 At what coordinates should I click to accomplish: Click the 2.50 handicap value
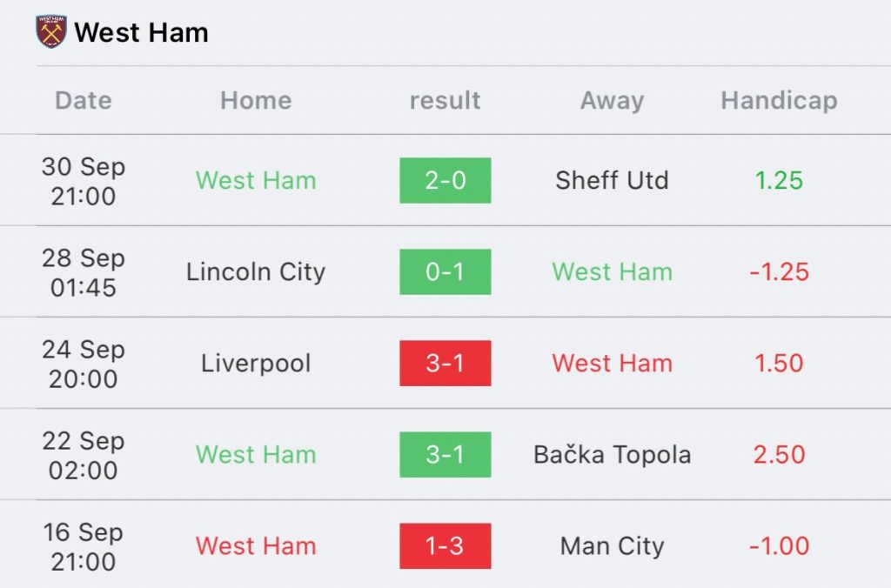pos(779,455)
